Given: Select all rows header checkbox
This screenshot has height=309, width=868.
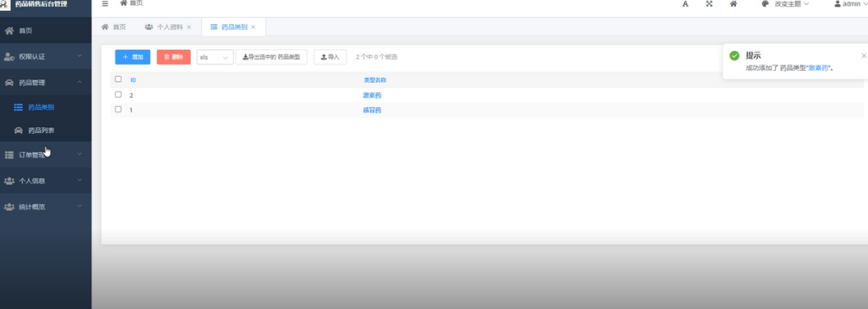Looking at the screenshot, I should pyautogui.click(x=118, y=79).
